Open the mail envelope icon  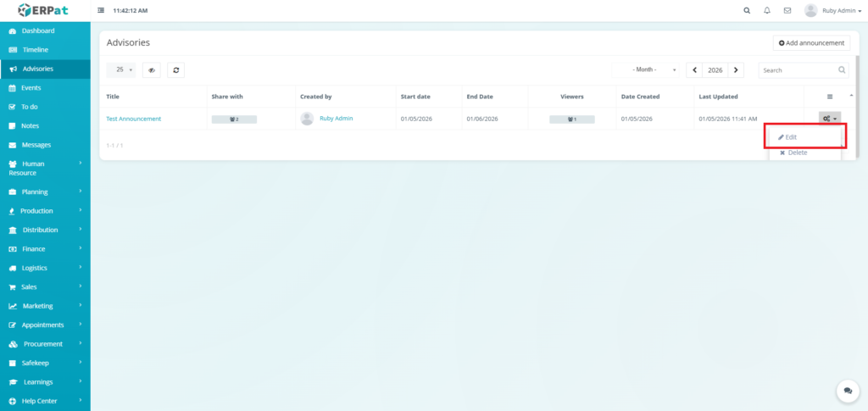pyautogui.click(x=787, y=11)
